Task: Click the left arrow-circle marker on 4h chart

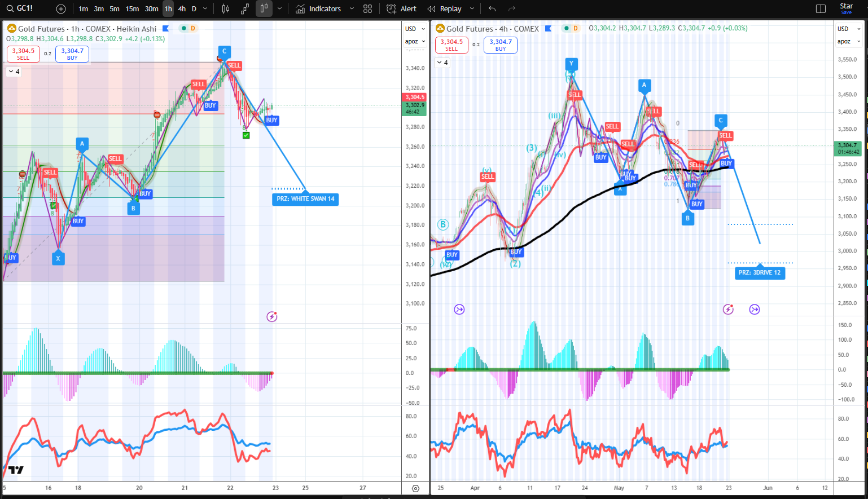Action: 459,309
